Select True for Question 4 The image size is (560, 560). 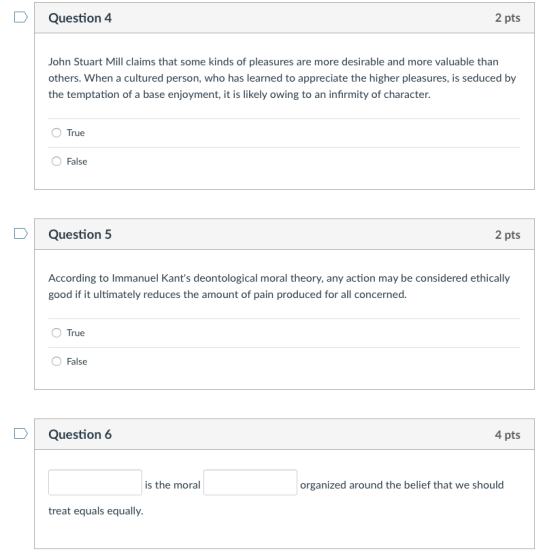[x=56, y=133]
